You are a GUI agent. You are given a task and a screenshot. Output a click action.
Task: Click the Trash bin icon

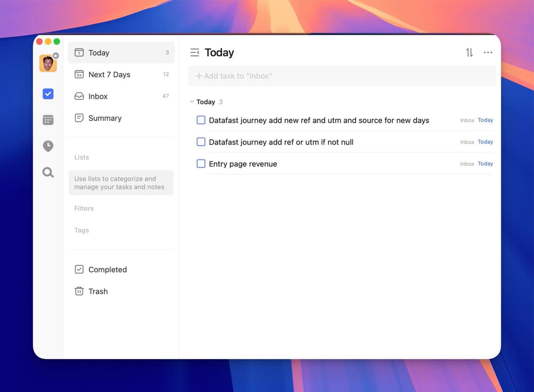pos(79,291)
